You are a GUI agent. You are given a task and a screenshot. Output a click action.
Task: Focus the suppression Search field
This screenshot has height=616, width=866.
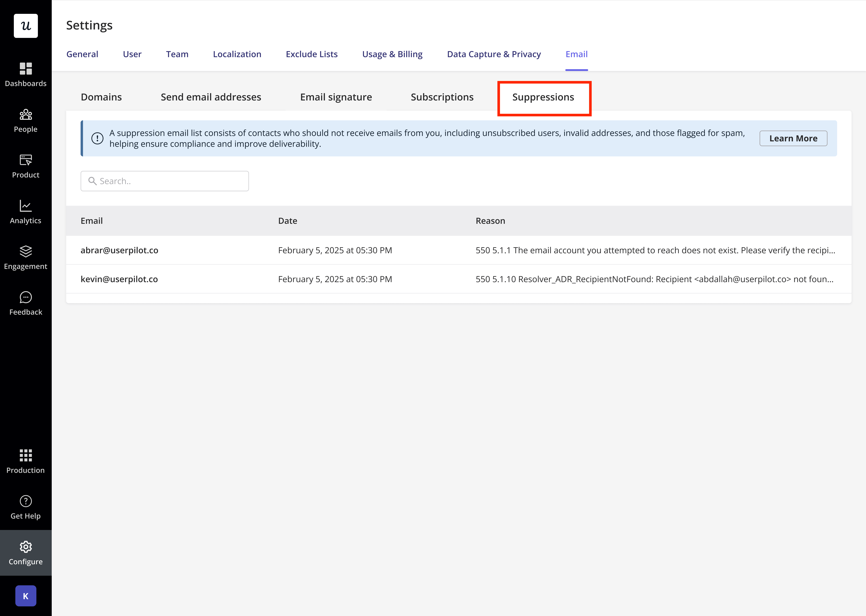[165, 181]
